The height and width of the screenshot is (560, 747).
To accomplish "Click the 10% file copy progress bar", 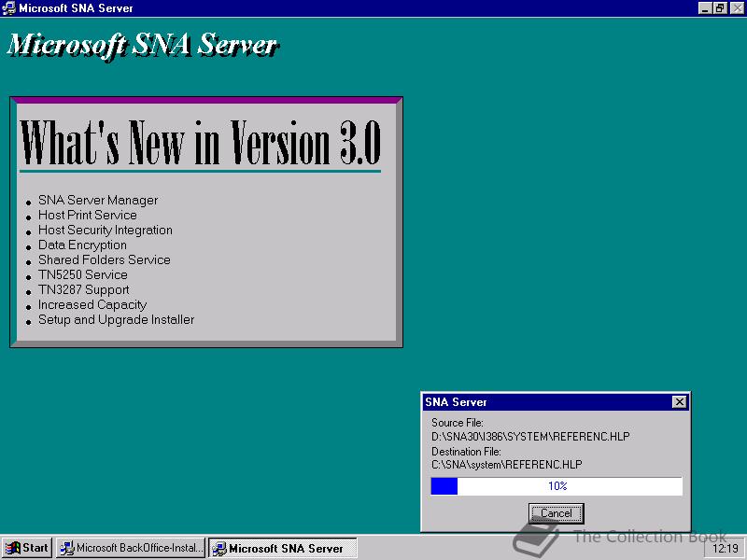I will [x=557, y=486].
